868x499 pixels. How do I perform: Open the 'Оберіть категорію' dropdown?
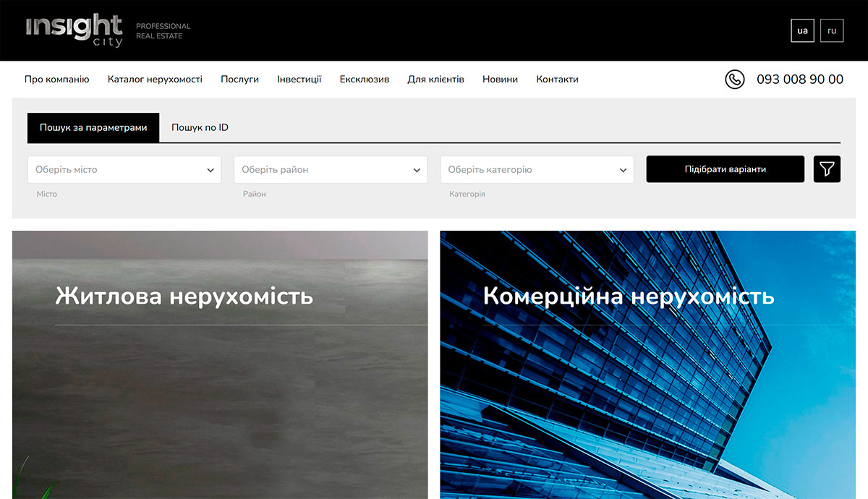[537, 170]
